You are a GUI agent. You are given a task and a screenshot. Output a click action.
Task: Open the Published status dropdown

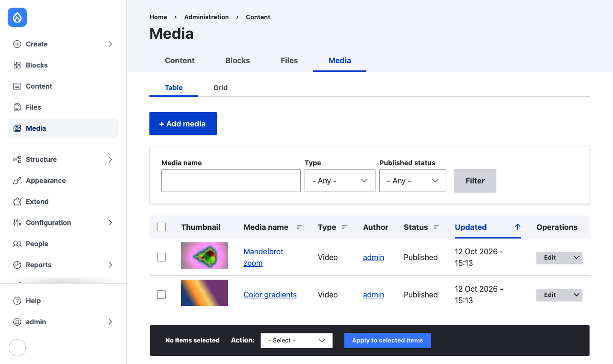pos(413,181)
